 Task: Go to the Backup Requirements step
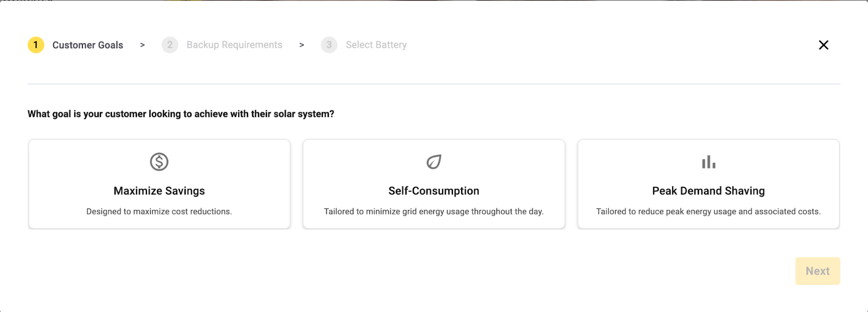[234, 45]
